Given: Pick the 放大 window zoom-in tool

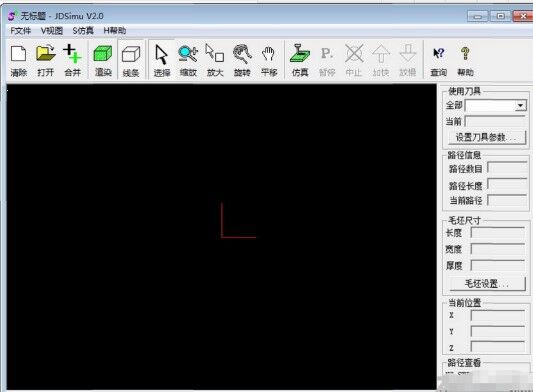Looking at the screenshot, I should click(215, 60).
